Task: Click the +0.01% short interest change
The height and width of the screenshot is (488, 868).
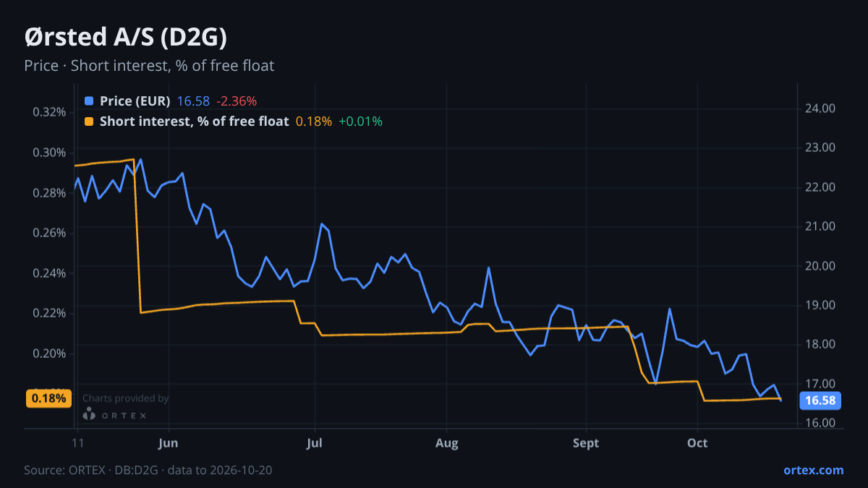Action: [x=360, y=121]
